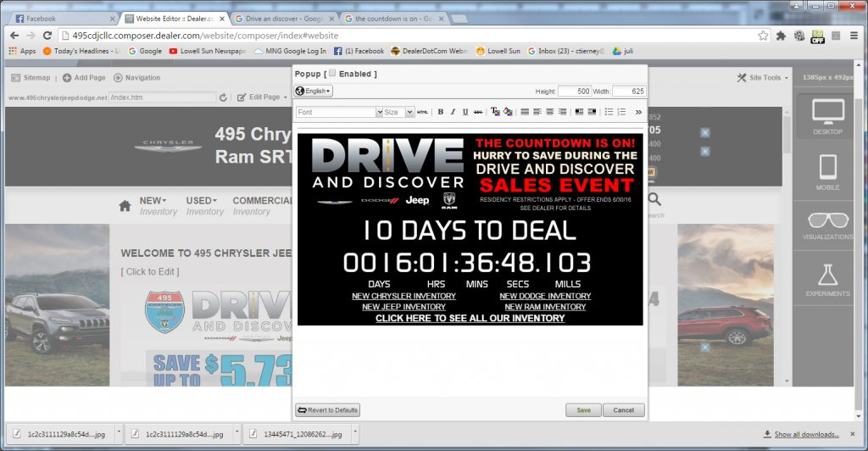Toggle bold formatting in popup editor

(x=440, y=112)
